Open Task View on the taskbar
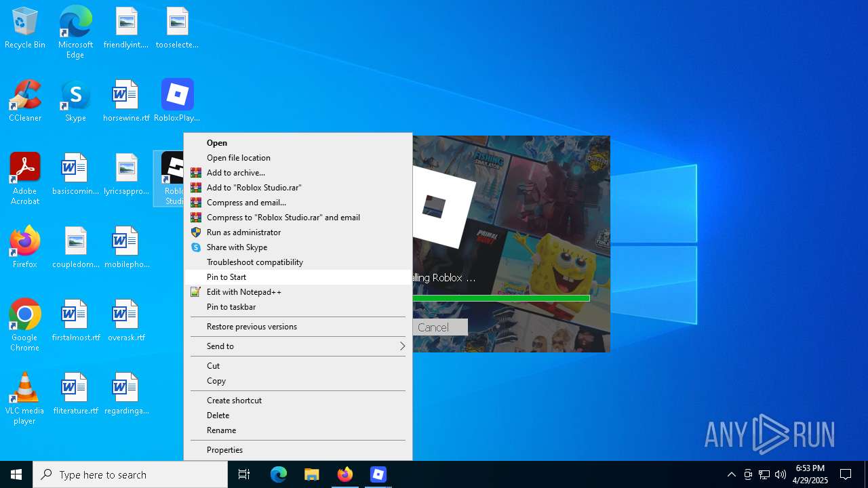868x488 pixels. (244, 474)
